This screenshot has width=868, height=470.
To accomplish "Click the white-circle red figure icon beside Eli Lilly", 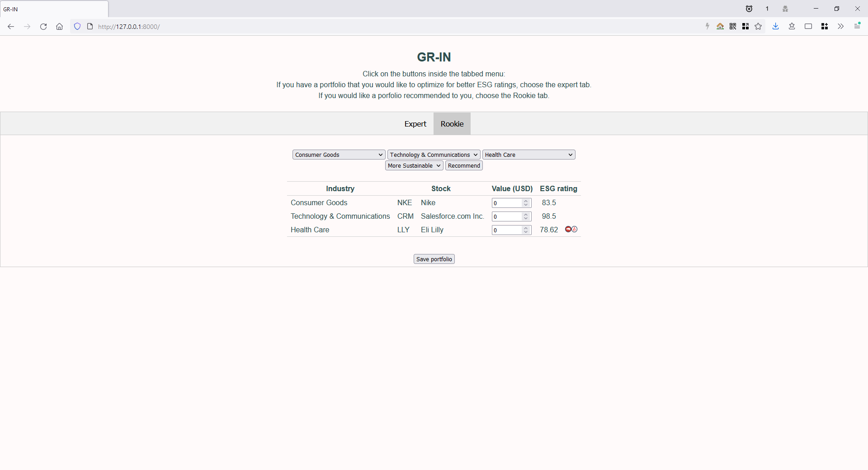I will [575, 230].
